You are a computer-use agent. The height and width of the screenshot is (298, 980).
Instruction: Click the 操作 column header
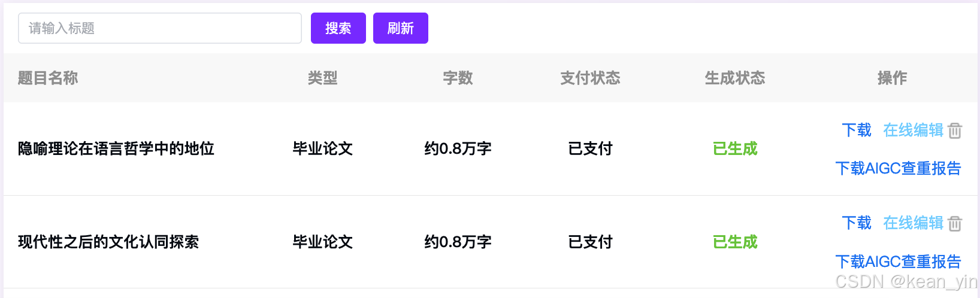coord(892,78)
